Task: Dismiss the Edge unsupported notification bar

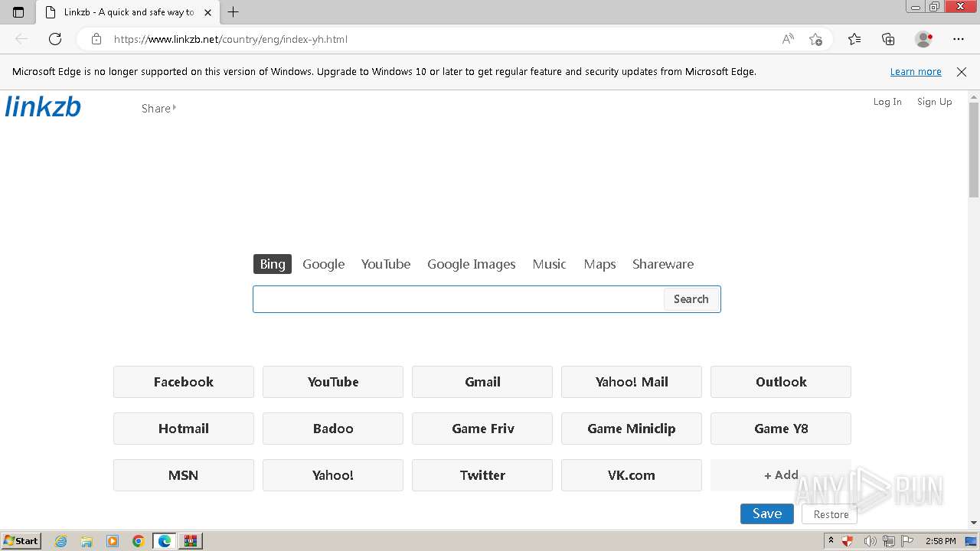Action: (962, 72)
